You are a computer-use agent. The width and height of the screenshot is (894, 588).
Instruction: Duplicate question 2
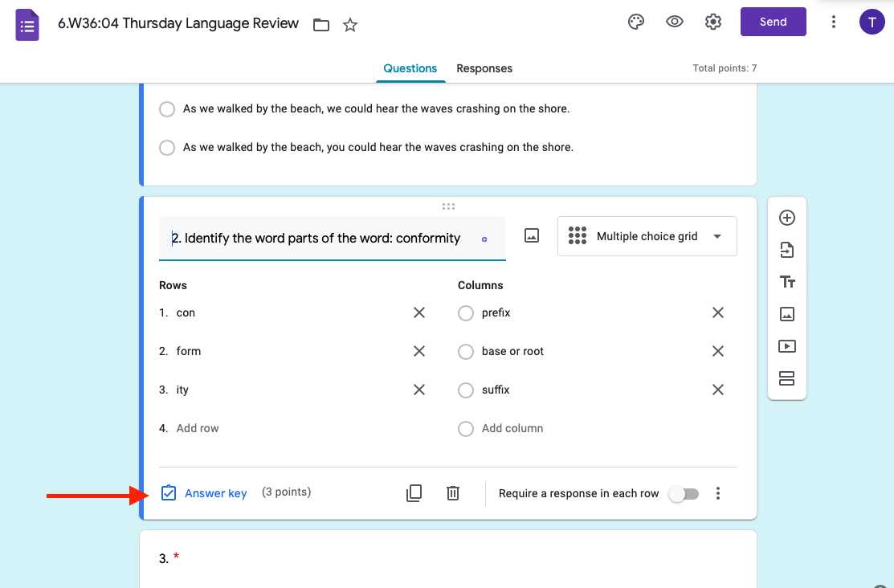414,492
